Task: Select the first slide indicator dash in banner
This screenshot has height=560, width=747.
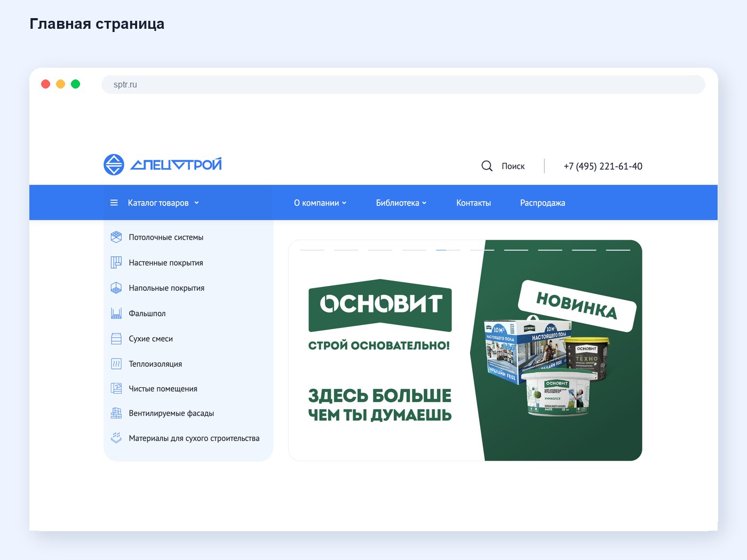Action: point(312,250)
